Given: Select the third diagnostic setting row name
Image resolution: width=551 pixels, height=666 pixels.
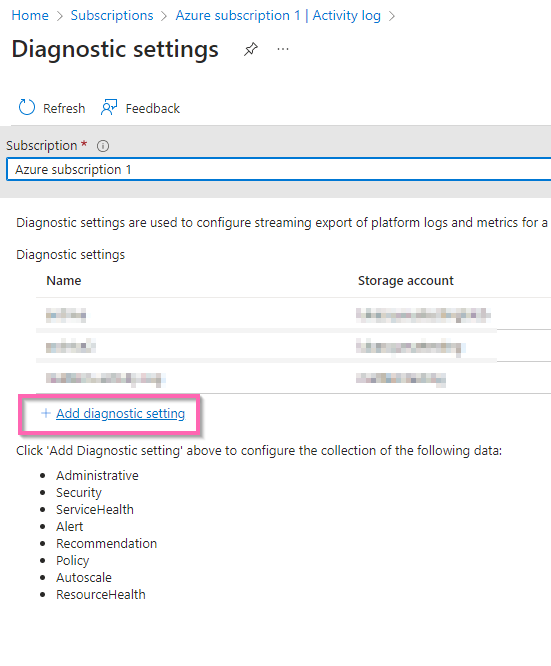Looking at the screenshot, I should click(105, 379).
